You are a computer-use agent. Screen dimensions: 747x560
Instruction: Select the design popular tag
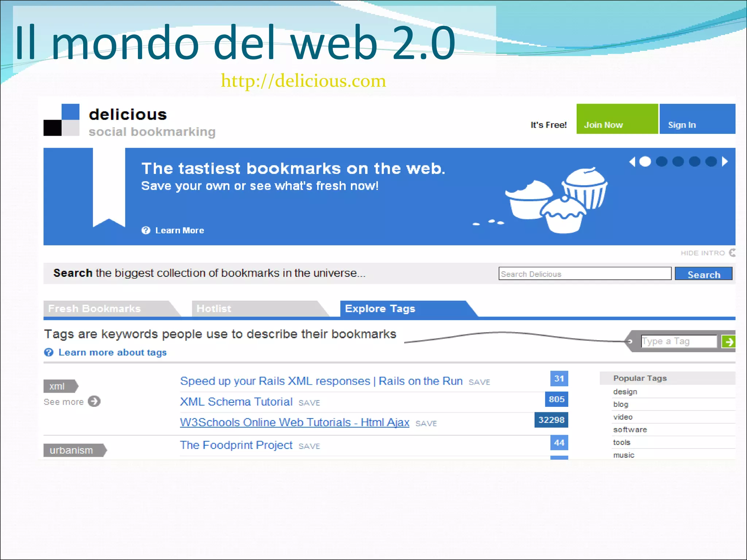[625, 392]
